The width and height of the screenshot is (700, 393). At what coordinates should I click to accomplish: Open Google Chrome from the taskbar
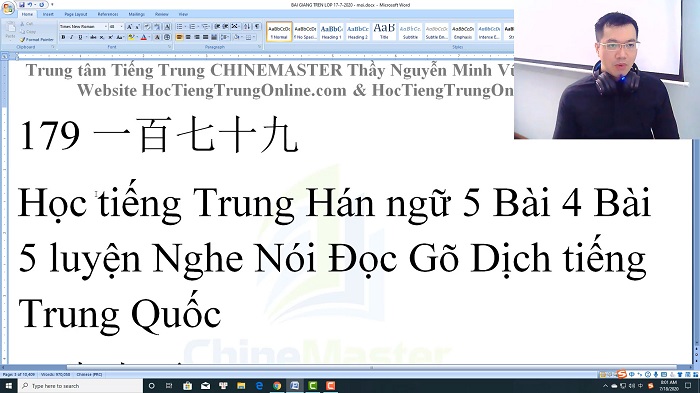[277, 385]
